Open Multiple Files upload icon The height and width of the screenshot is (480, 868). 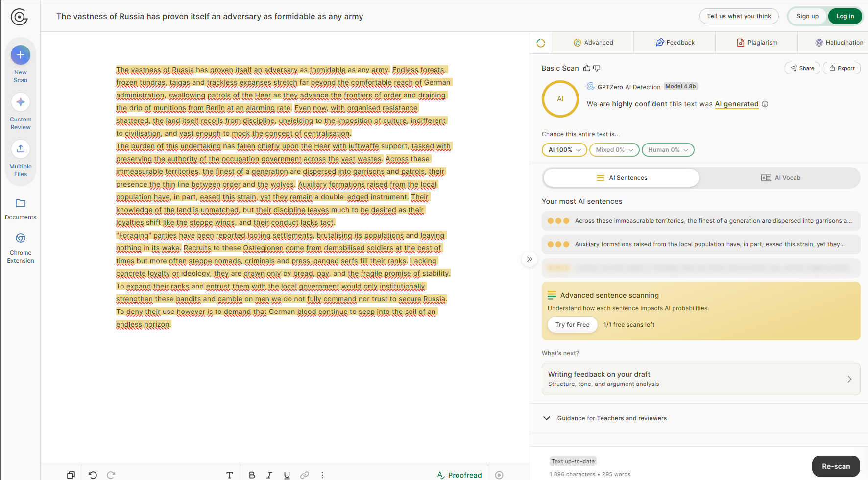[21, 149]
